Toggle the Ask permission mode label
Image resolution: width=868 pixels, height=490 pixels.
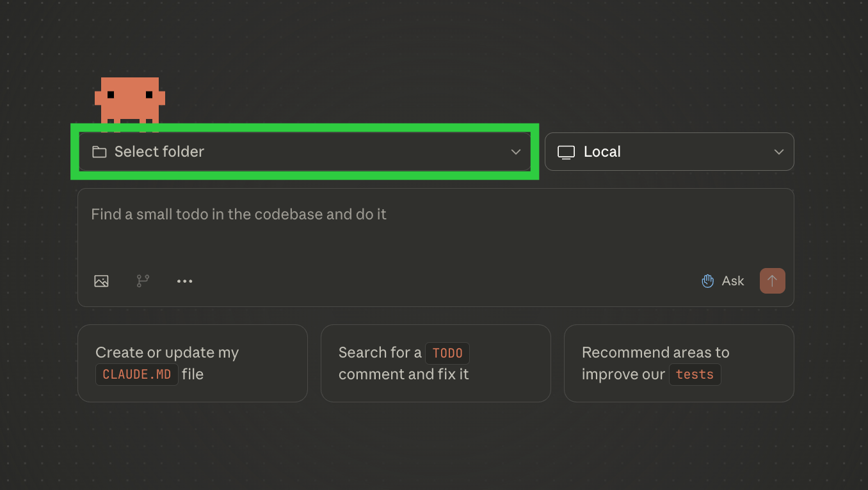coord(733,281)
